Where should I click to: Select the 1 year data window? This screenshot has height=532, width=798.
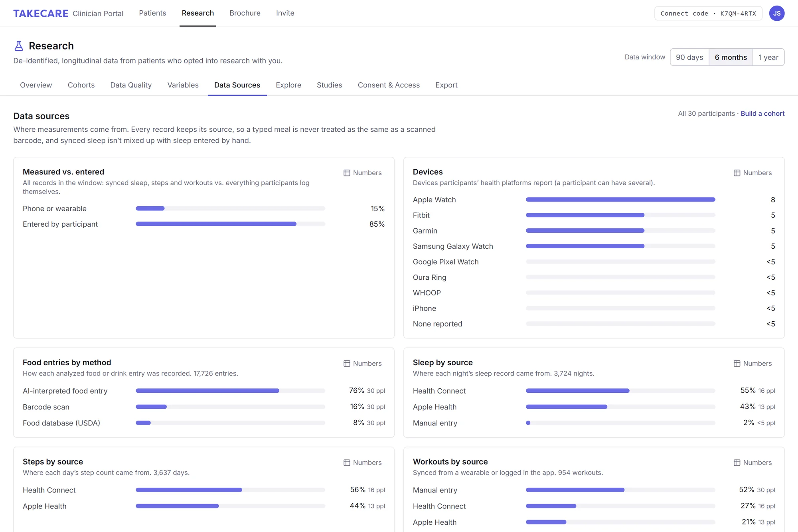coord(768,57)
